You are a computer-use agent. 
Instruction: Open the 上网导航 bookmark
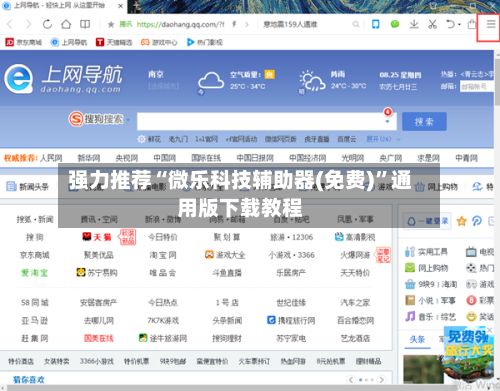[x=69, y=42]
